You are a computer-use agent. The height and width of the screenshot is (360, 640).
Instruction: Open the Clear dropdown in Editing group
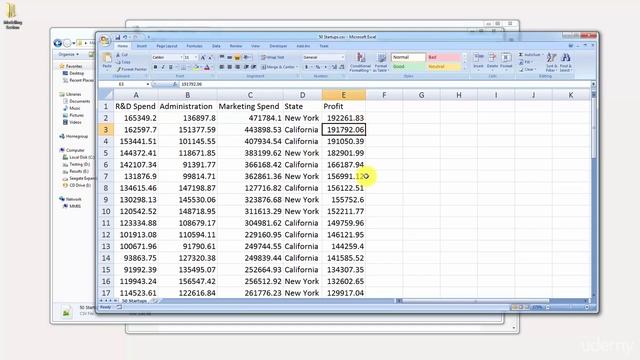[x=528, y=70]
